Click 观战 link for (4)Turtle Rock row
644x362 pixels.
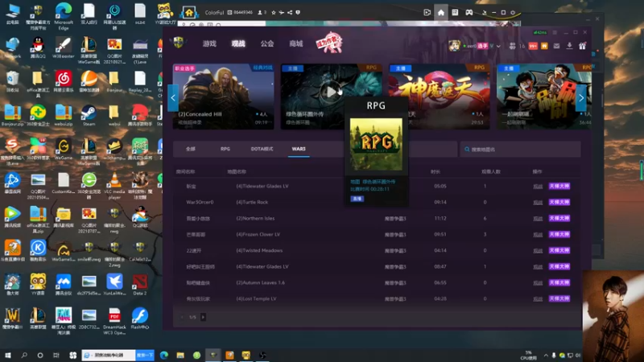538,203
